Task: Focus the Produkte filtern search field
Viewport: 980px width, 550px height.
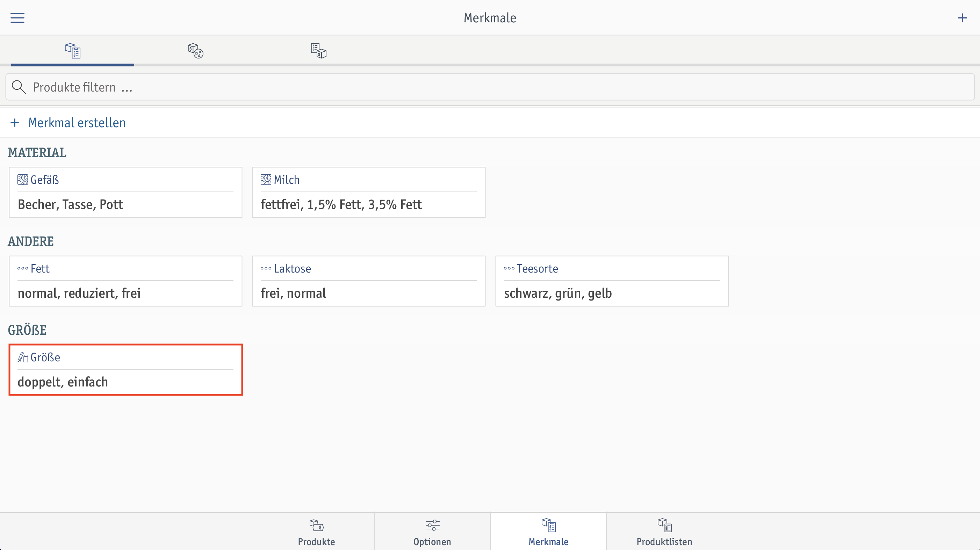Action: pyautogui.click(x=490, y=87)
